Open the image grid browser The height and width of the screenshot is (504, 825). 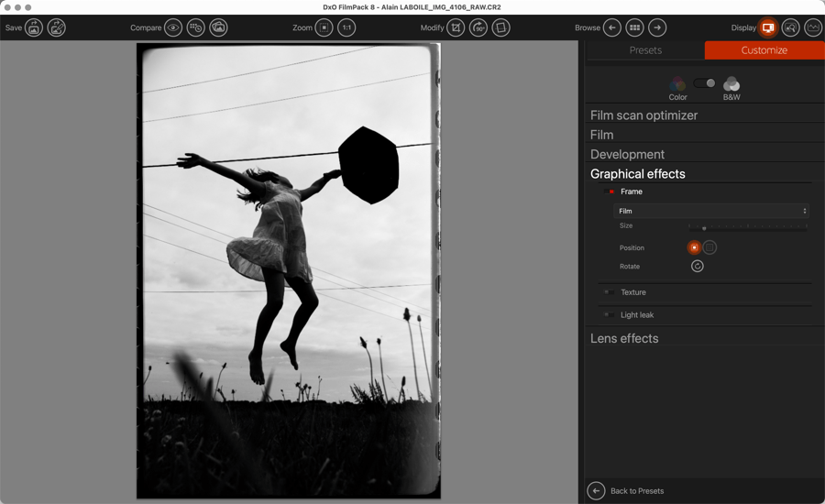pos(634,28)
